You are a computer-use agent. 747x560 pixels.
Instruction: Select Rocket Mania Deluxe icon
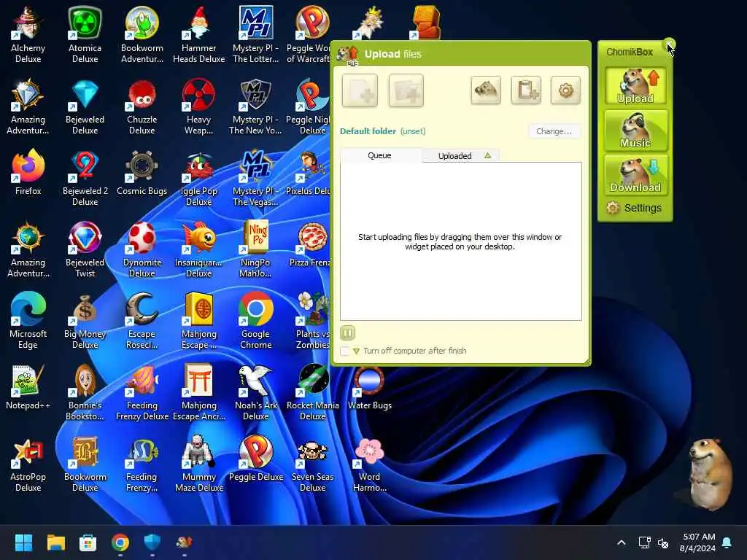312,392
